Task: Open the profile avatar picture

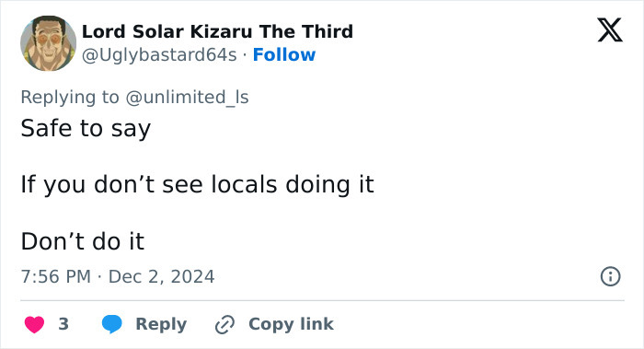Action: pyautogui.click(x=48, y=43)
